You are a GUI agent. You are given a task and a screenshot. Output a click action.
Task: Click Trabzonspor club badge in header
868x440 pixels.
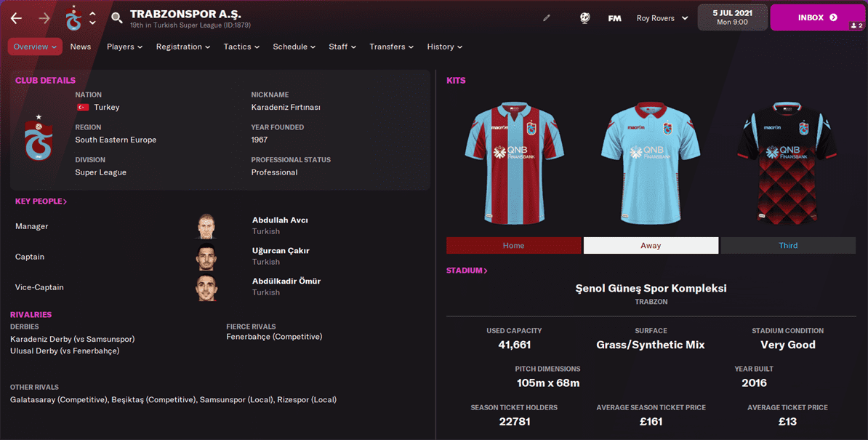[73, 18]
